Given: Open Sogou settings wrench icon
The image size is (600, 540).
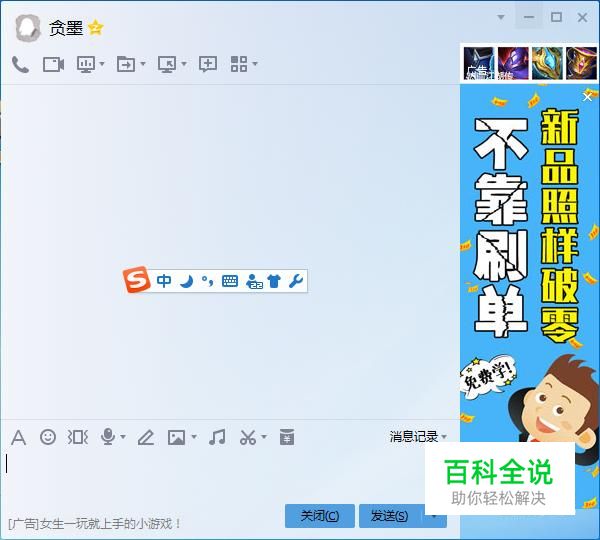Looking at the screenshot, I should [296, 281].
